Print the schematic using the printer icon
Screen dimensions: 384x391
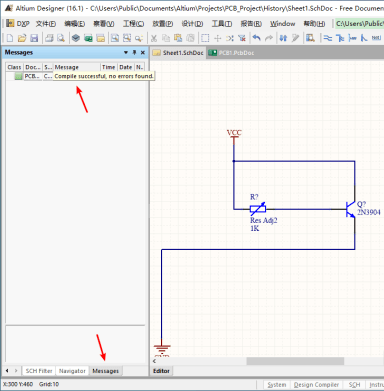click(x=49, y=38)
